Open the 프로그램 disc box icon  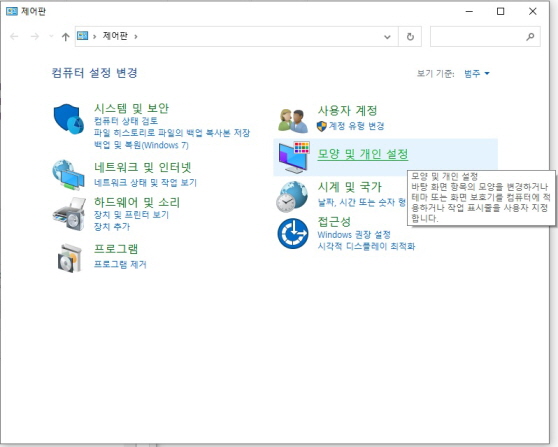point(69,258)
